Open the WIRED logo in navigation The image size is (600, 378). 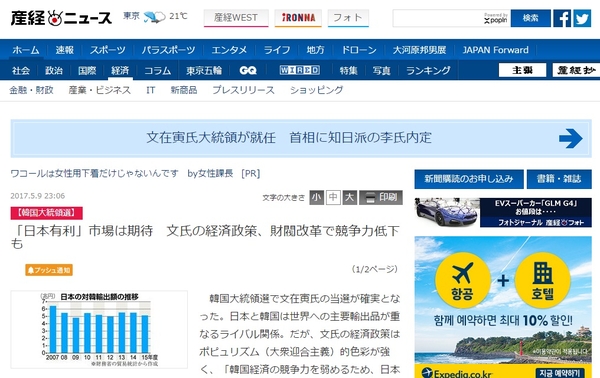coord(300,70)
